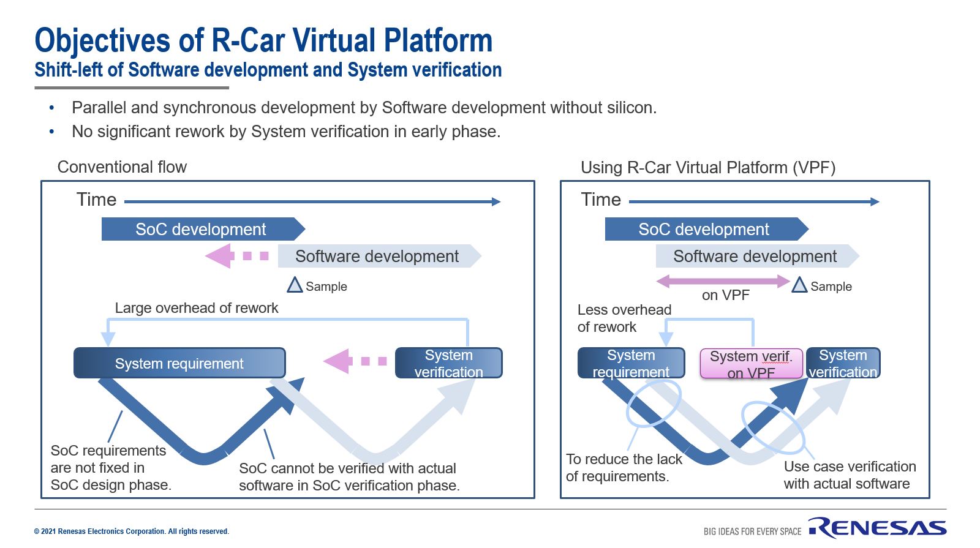The image size is (980, 548).
Task: Select the pink dotted arrow beside conventional Software development
Action: 237,256
